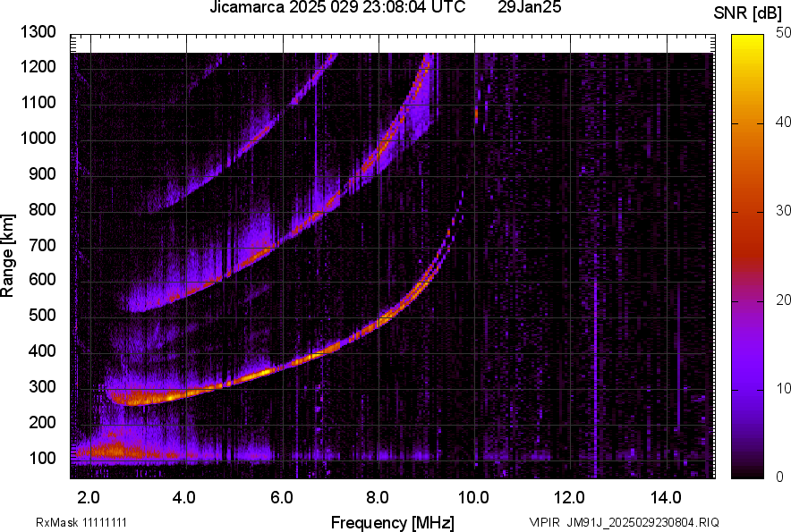The height and width of the screenshot is (532, 791).
Task: Click the 100 range tick label
Action: click(x=42, y=458)
